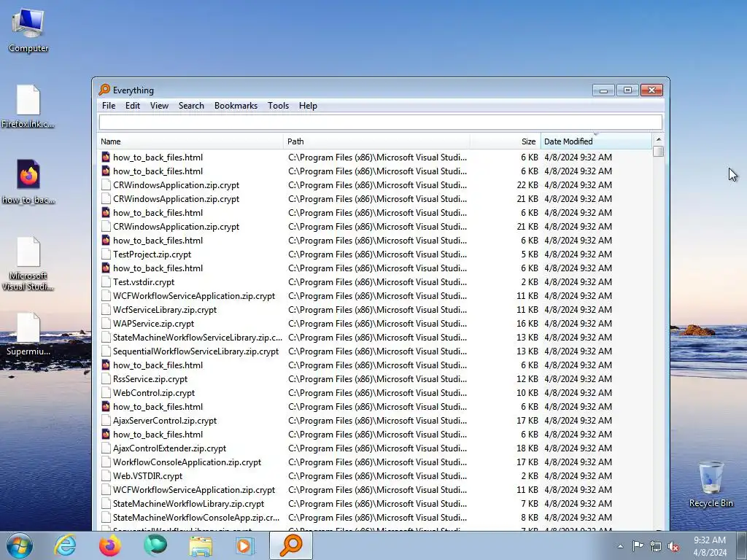Viewport: 747px width, 560px height.
Task: Select the Microsoft Visual Studi... desktop file
Action: (28, 263)
